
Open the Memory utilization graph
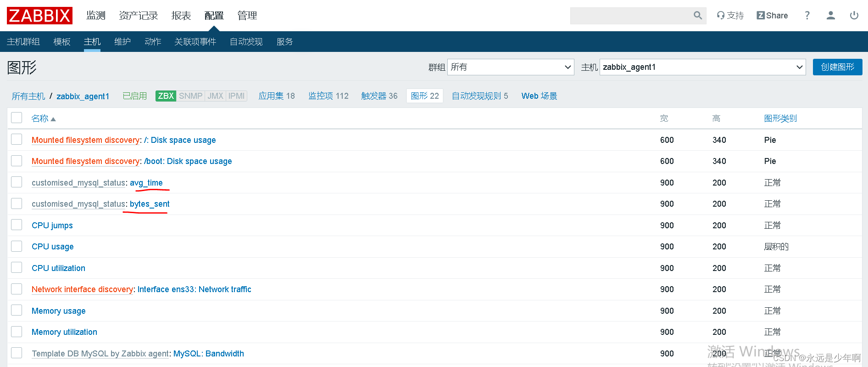(64, 332)
